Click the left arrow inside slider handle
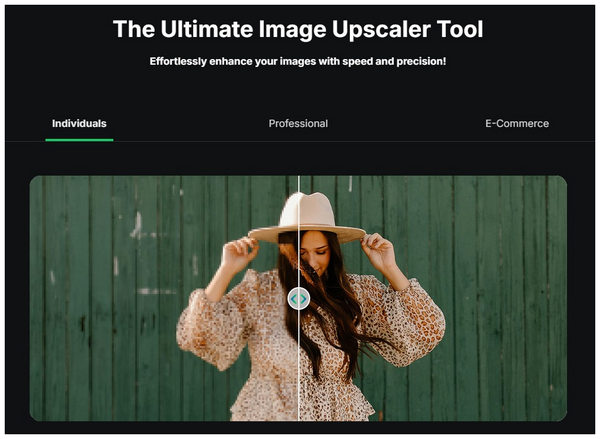This screenshot has height=439, width=600. [x=293, y=298]
